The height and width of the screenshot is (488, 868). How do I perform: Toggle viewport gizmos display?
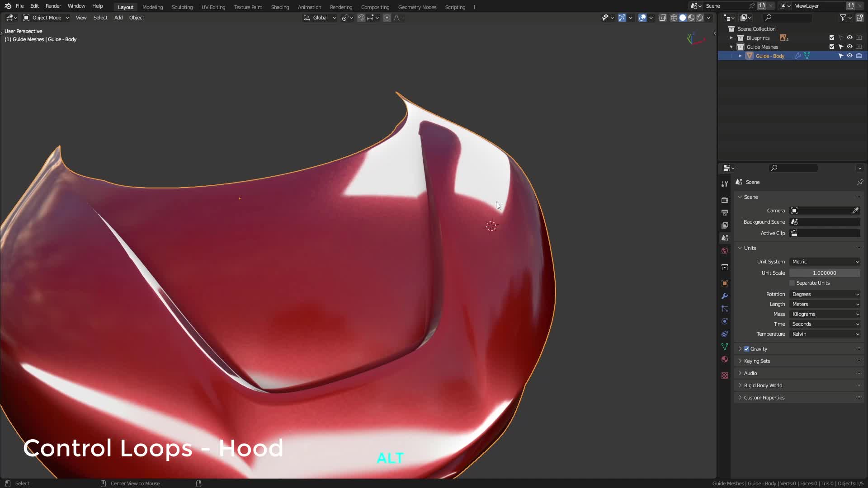(x=622, y=18)
